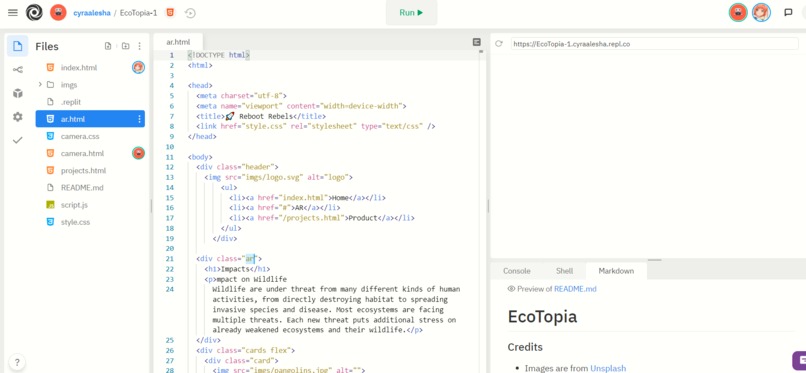The image size is (806, 373).
Task: Open the README.md preview link
Action: point(575,289)
